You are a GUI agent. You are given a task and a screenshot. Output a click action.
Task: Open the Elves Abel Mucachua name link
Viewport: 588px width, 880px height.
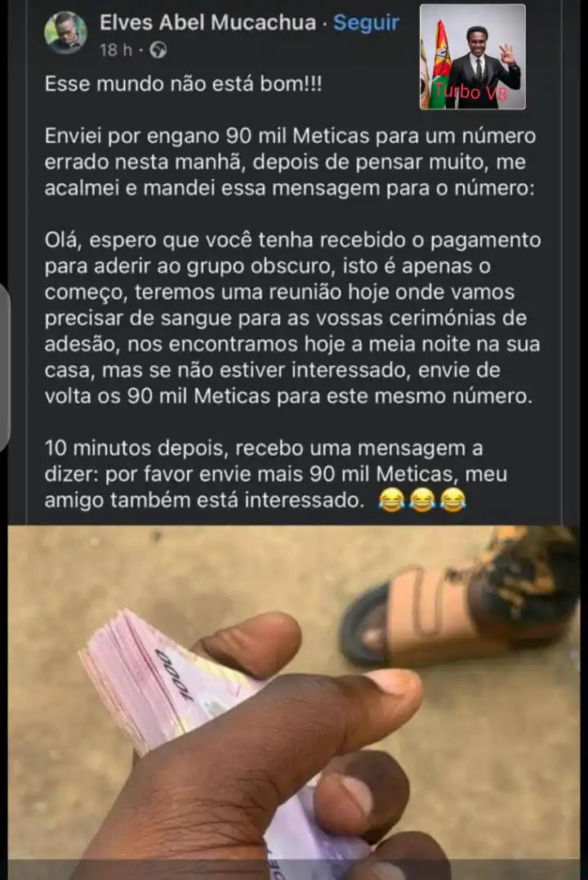pos(207,22)
